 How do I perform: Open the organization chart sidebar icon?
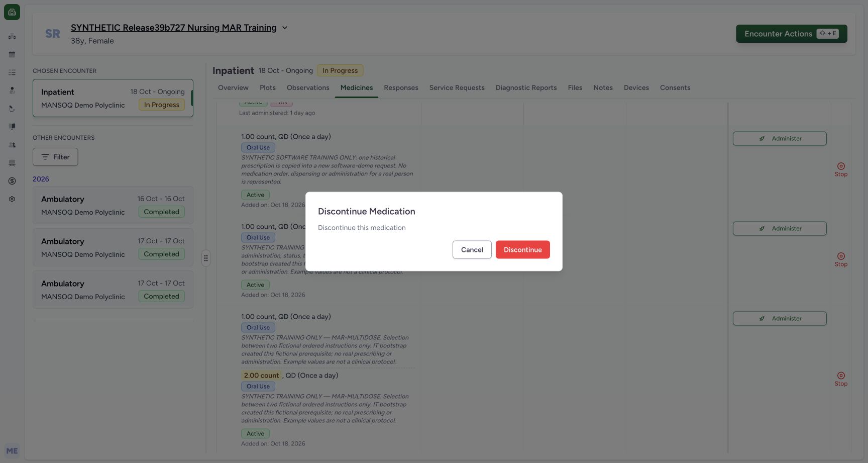click(12, 36)
